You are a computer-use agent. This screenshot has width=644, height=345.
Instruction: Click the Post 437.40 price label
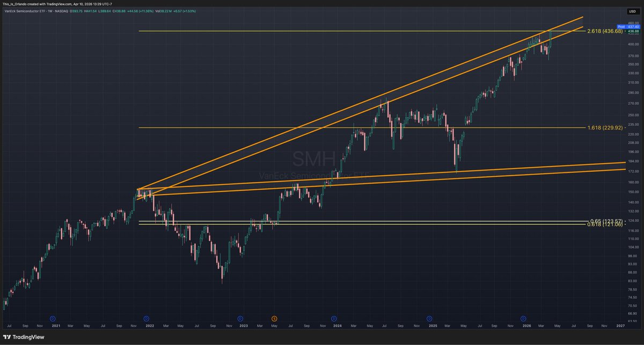[x=628, y=26]
